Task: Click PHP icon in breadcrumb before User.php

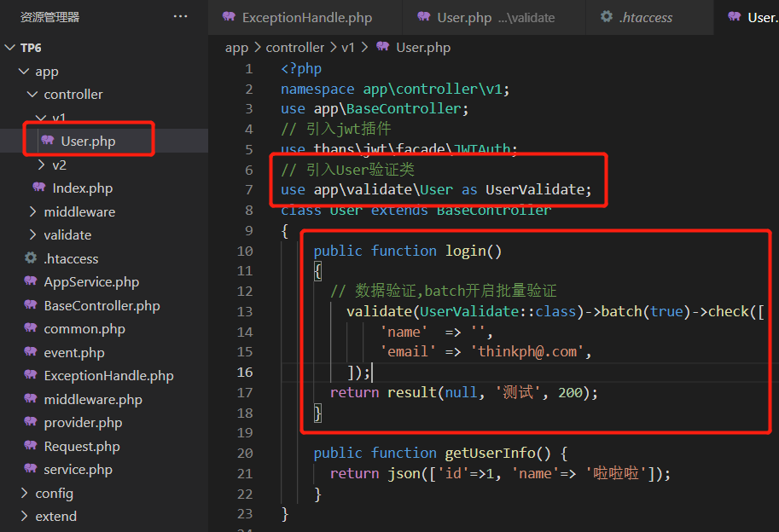Action: (382, 48)
